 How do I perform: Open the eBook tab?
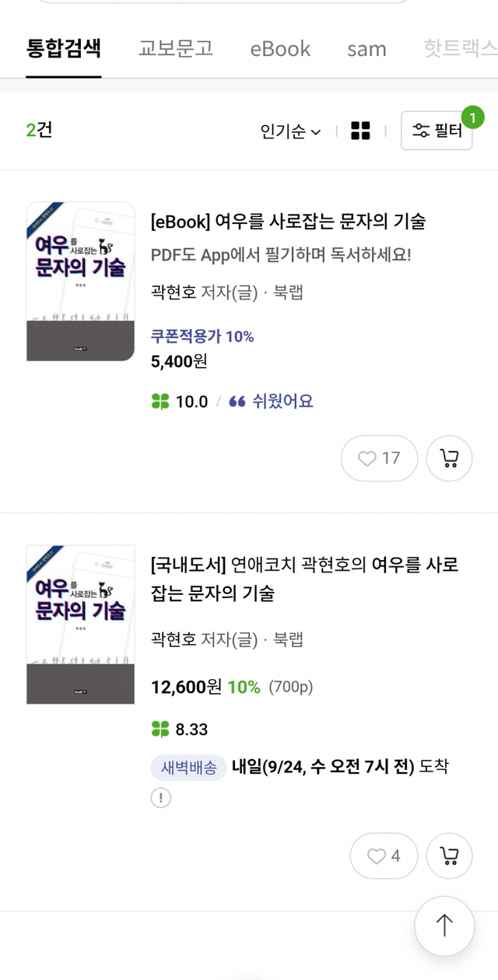point(280,48)
